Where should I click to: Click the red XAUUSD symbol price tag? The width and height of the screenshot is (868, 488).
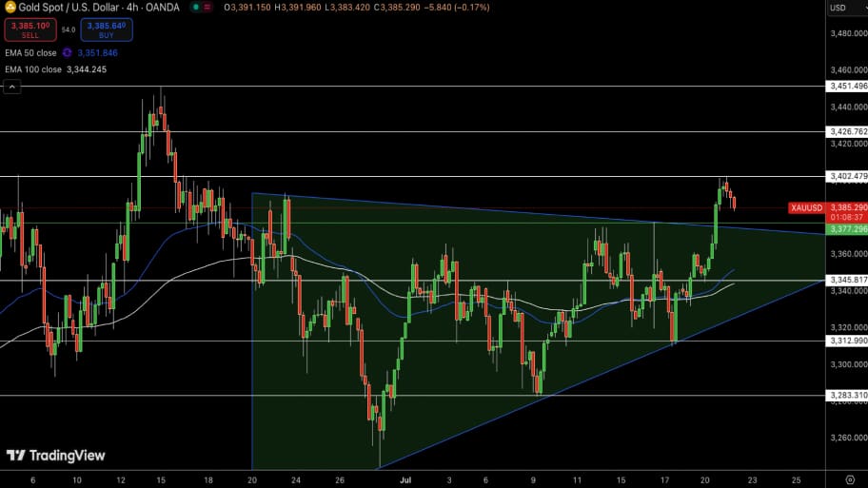pyautogui.click(x=806, y=208)
